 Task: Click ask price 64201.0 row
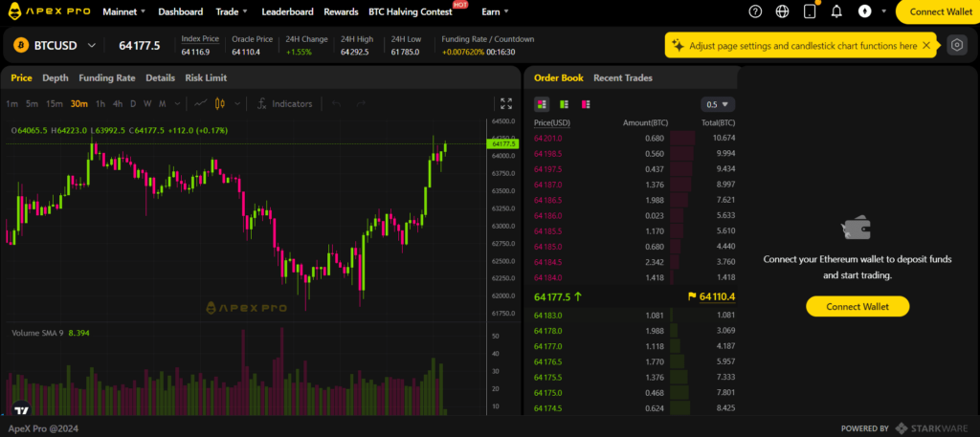[x=635, y=138]
